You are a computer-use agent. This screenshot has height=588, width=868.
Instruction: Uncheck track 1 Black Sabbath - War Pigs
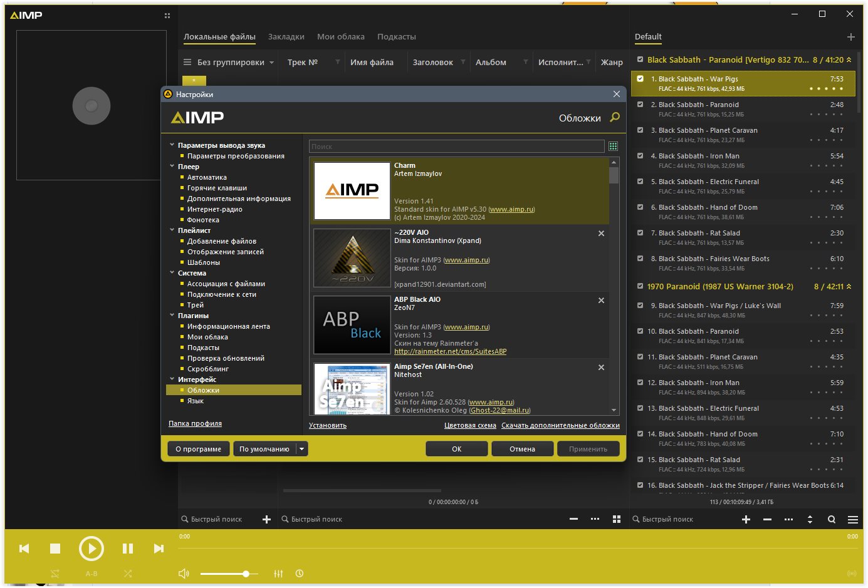640,79
